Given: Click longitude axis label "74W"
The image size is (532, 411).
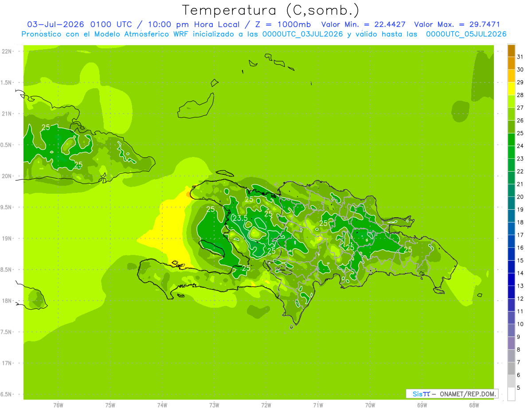Looking at the screenshot, I should [162, 405].
